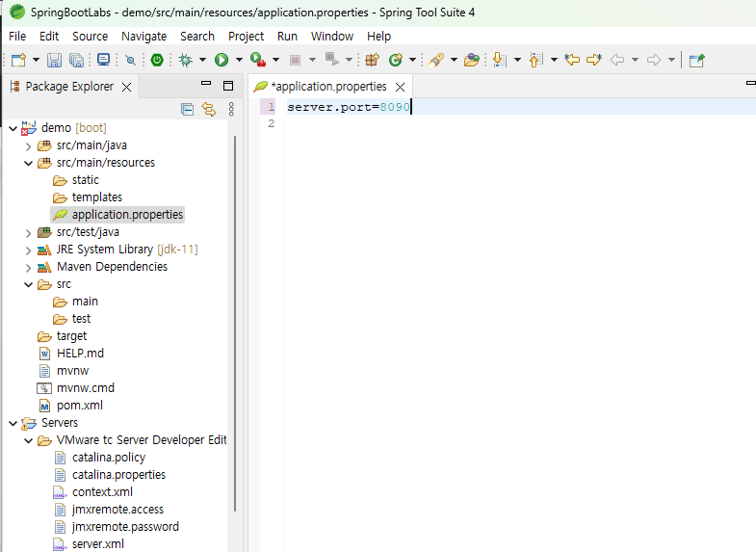Click the Back navigation arrow

(617, 60)
